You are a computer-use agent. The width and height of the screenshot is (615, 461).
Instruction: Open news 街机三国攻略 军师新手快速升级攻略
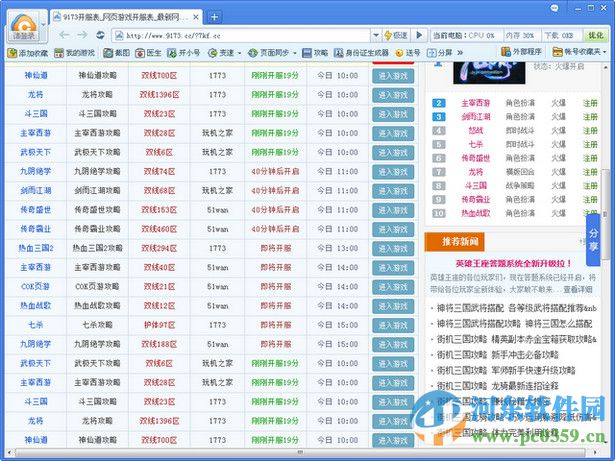(506, 370)
